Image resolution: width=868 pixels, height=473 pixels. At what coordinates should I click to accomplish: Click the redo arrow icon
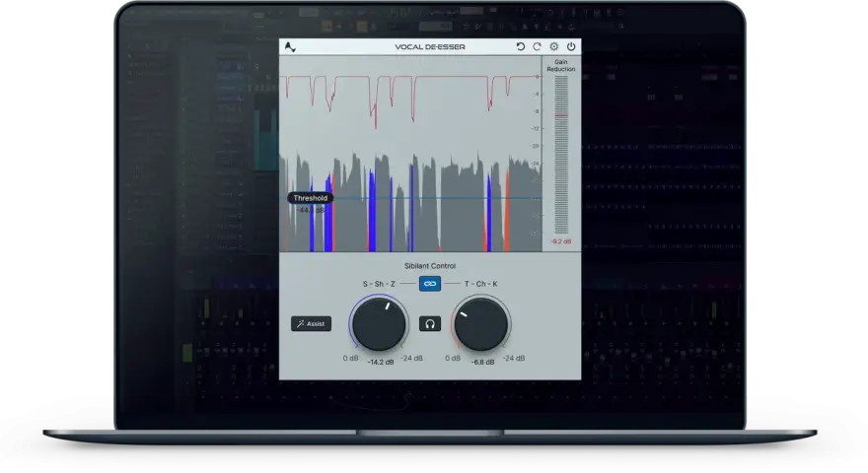(537, 47)
